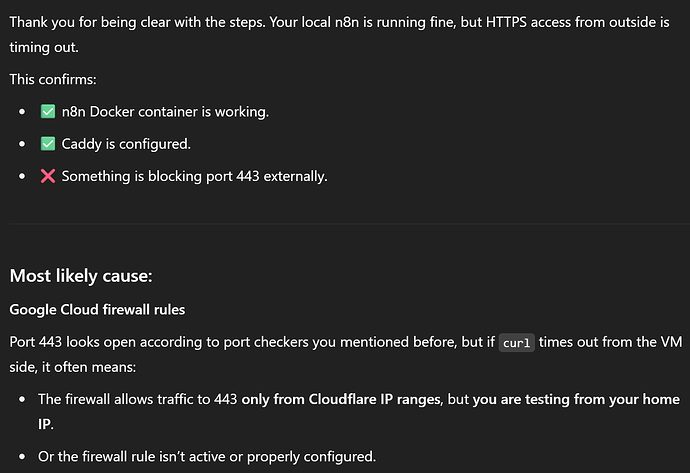Click the 'timing out.' text line
This screenshot has width=690, height=473.
coord(44,48)
